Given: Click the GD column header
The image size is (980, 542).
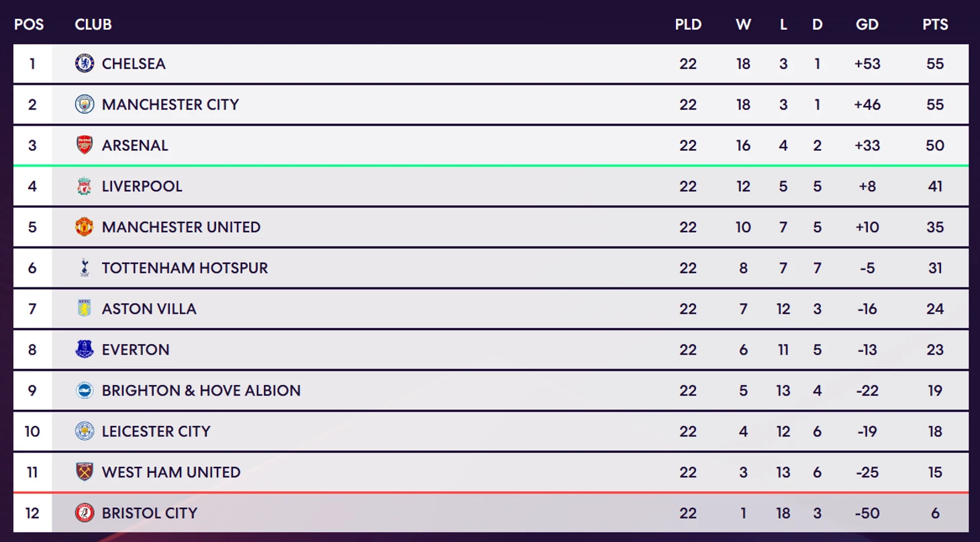Looking at the screenshot, I should [x=867, y=25].
